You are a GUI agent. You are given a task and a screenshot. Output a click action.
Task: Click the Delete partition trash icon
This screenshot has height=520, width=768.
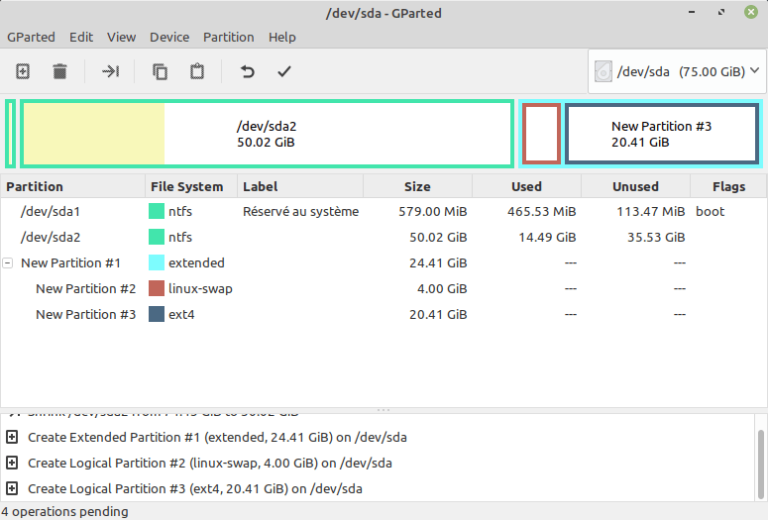(60, 71)
